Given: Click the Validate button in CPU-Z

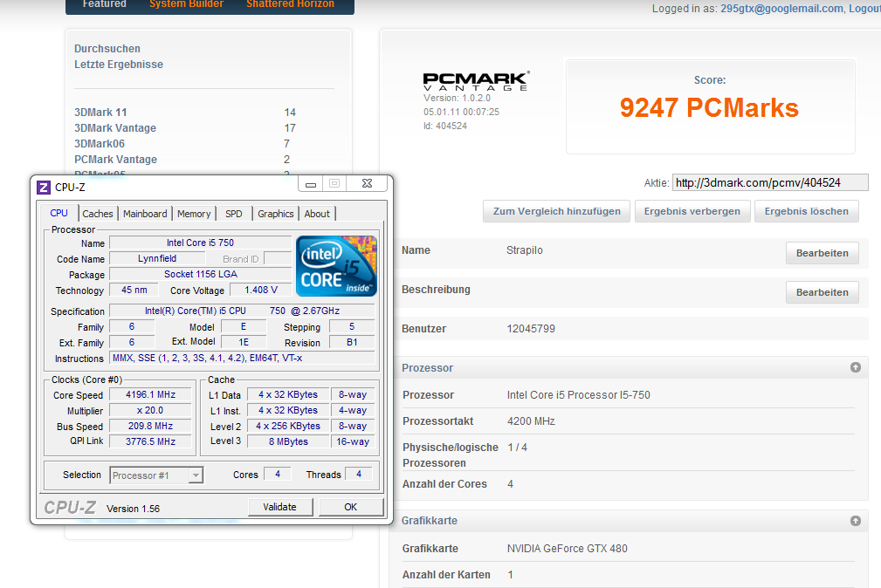Looking at the screenshot, I should [x=279, y=507].
